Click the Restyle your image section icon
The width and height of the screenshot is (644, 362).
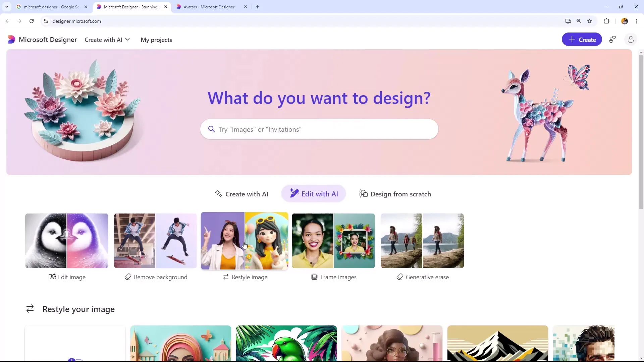[30, 308]
